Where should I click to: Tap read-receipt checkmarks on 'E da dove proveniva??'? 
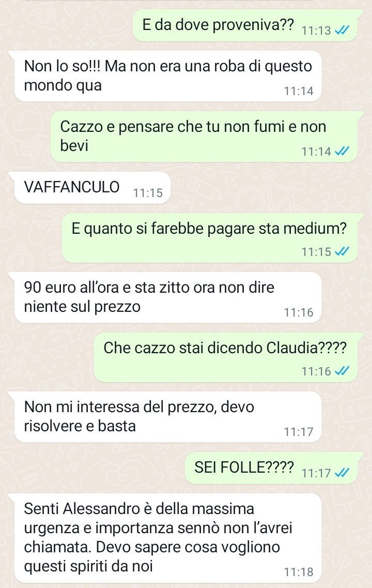(342, 31)
